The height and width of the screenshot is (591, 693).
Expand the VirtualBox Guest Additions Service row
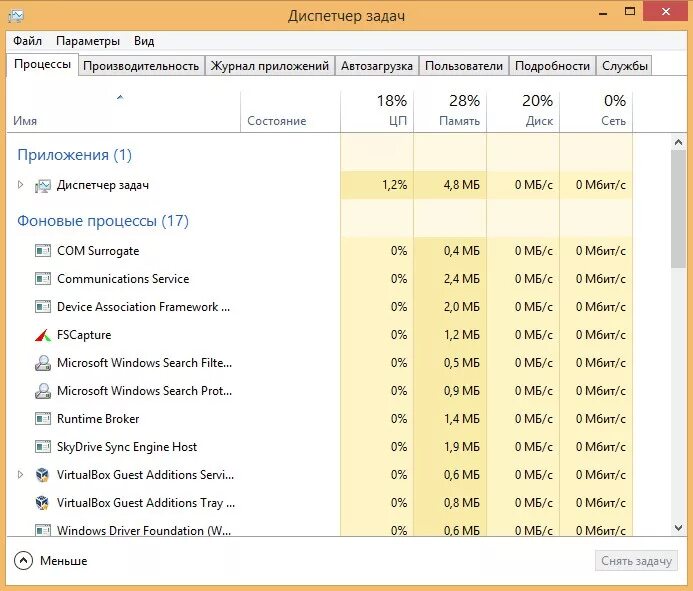tap(20, 475)
